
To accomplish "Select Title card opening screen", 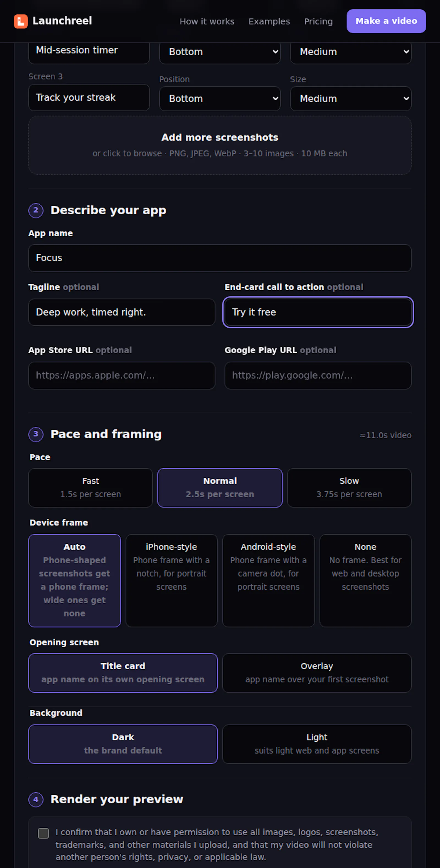I will 123,673.
